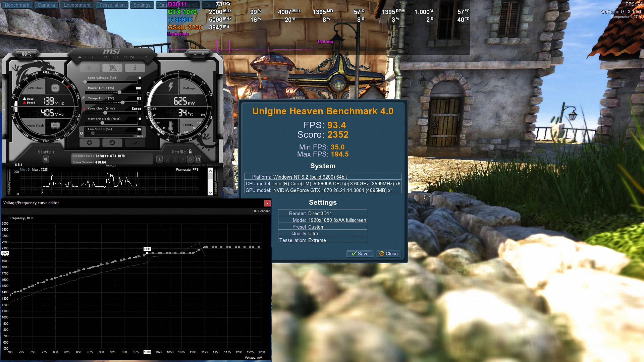Screen dimensions: 644x362
Task: Close the benchmark results dialog
Action: [388, 254]
